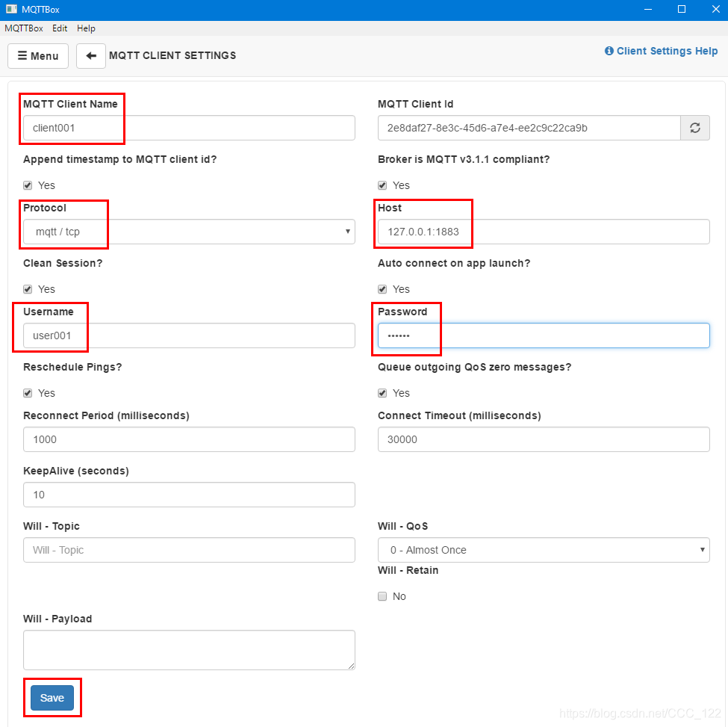
Task: Click the Username input field
Action: click(189, 335)
